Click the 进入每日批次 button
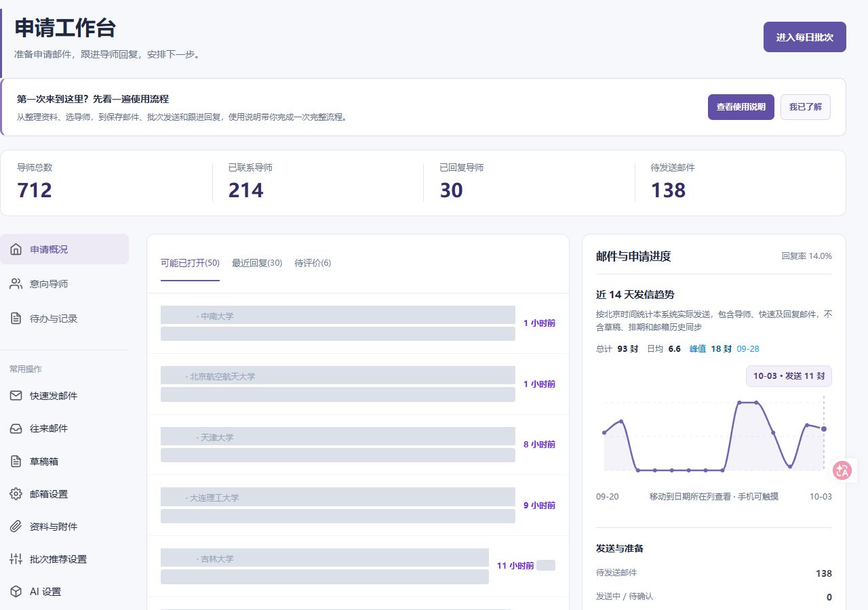Image resolution: width=868 pixels, height=610 pixels. point(805,37)
